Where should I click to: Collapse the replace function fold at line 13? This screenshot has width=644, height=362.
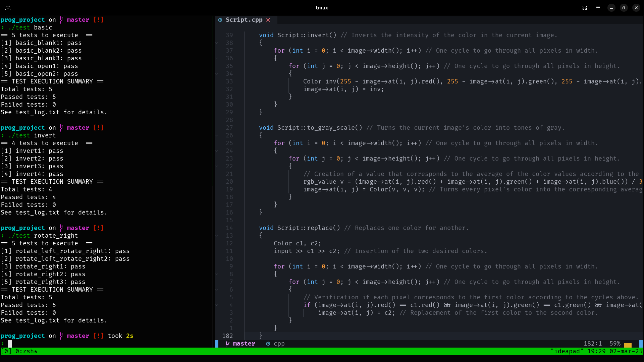pyautogui.click(x=217, y=236)
